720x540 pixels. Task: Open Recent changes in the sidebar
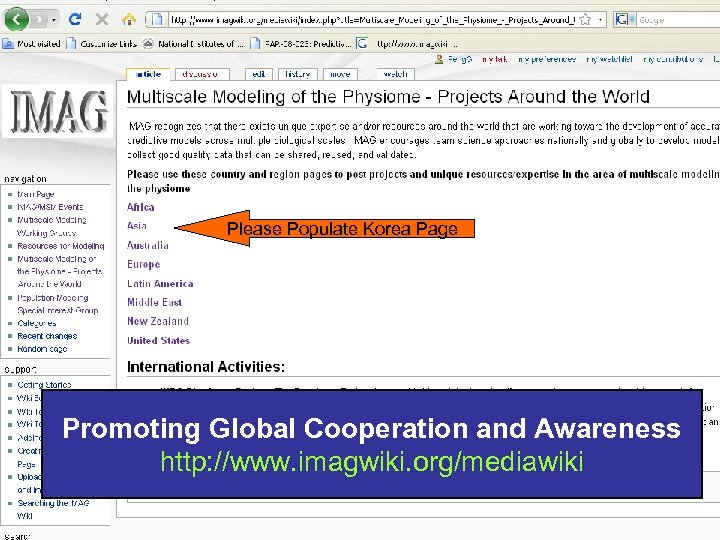[47, 336]
